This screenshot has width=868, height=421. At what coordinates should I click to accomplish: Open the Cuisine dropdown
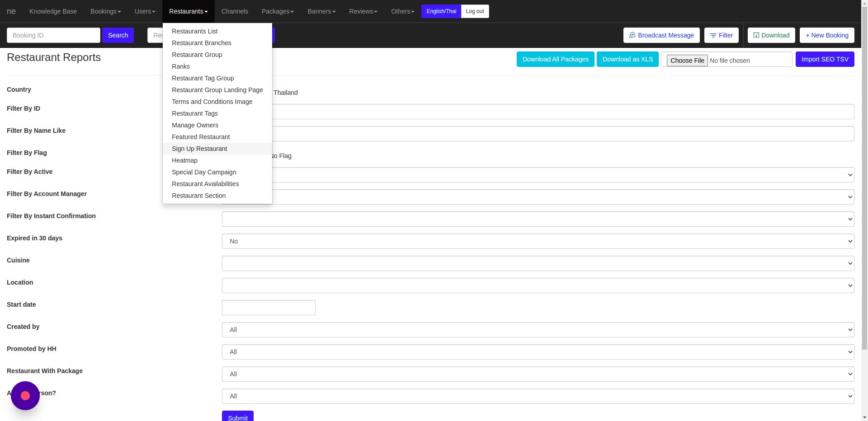538,263
